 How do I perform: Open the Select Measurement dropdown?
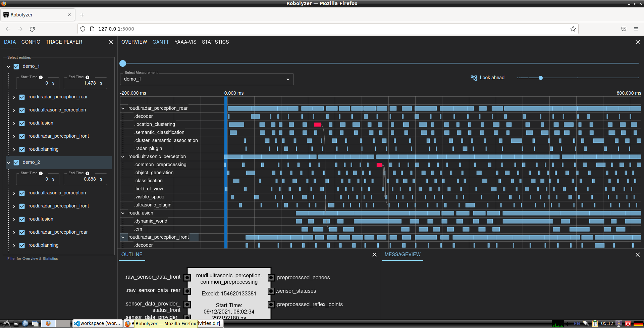pyautogui.click(x=207, y=79)
